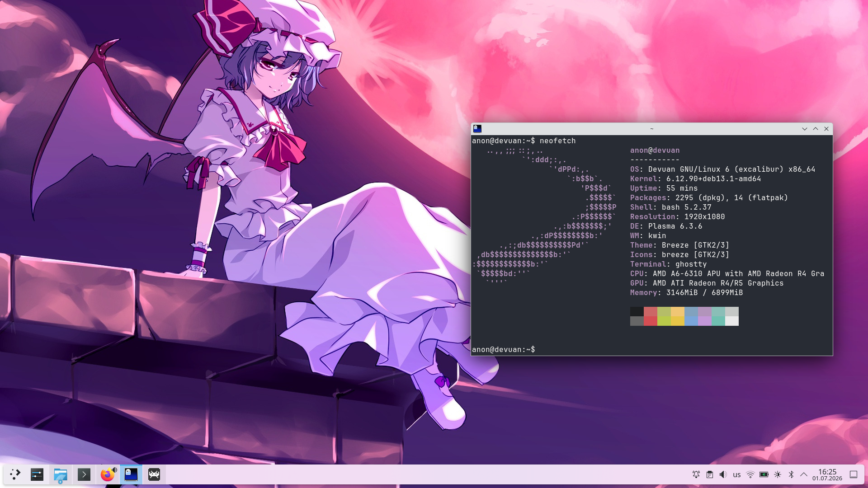The width and height of the screenshot is (868, 488).
Task: Click the Memory usage line
Action: (687, 293)
